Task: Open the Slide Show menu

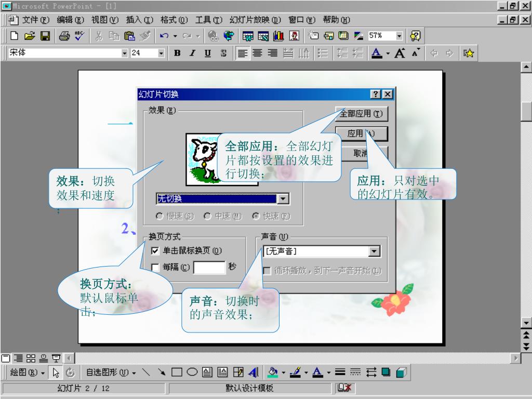Action: (255, 20)
